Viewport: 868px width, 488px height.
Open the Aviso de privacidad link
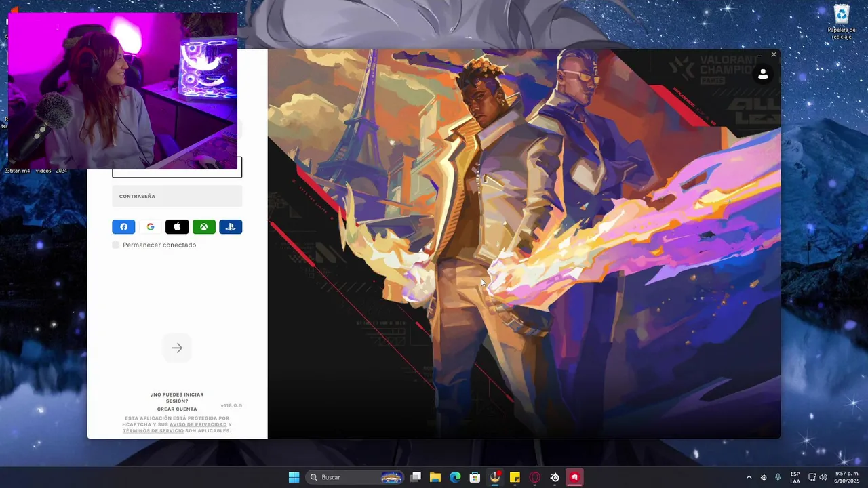tap(198, 425)
